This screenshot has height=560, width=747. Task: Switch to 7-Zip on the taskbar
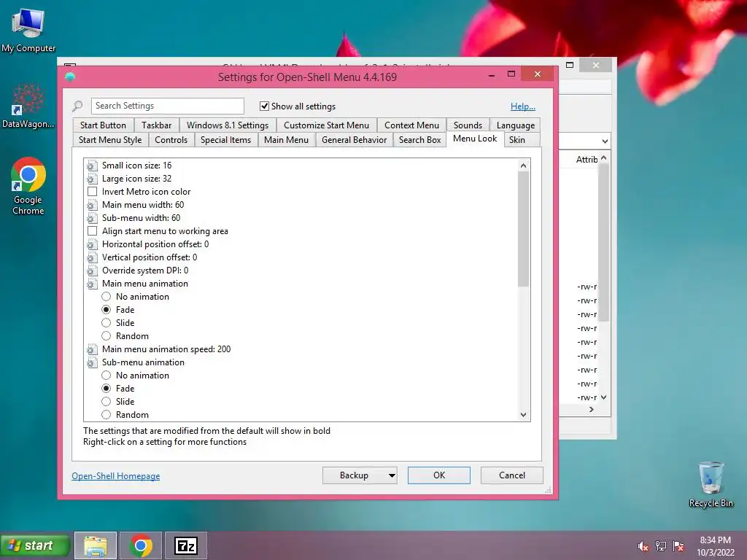click(186, 545)
